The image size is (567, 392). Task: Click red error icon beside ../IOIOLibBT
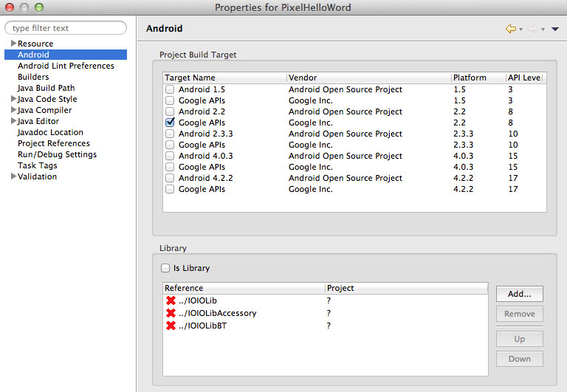click(171, 326)
